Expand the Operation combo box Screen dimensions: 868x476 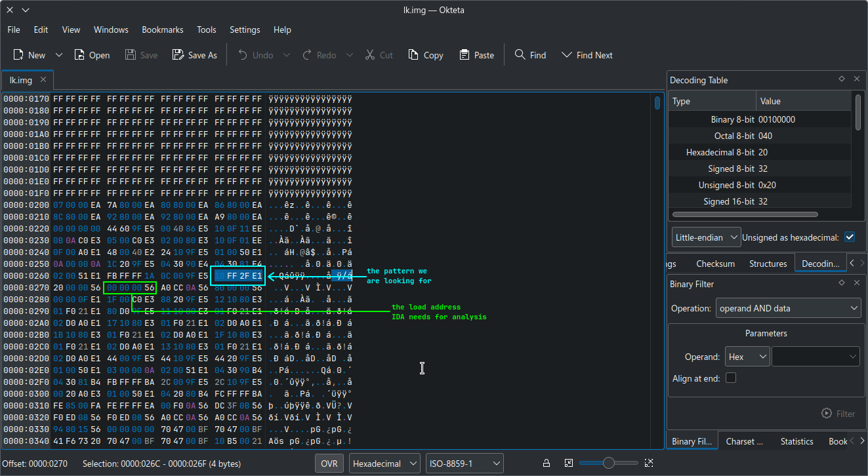pyautogui.click(x=788, y=308)
